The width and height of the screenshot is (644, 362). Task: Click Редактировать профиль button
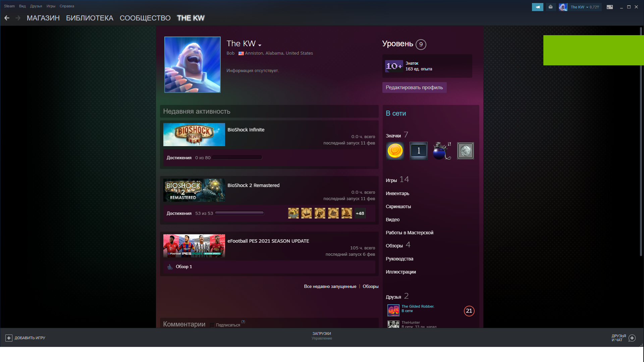click(x=414, y=87)
